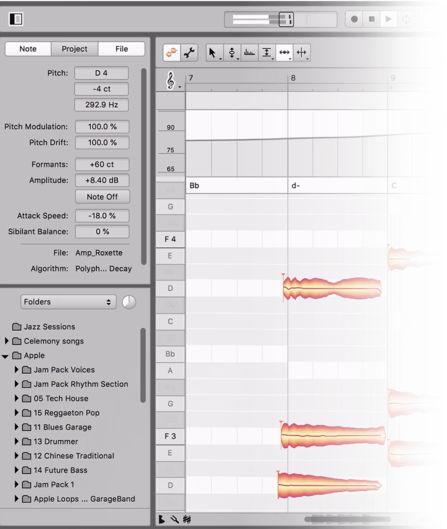Expand the Jam Pack Voices folder

[x=16, y=369]
